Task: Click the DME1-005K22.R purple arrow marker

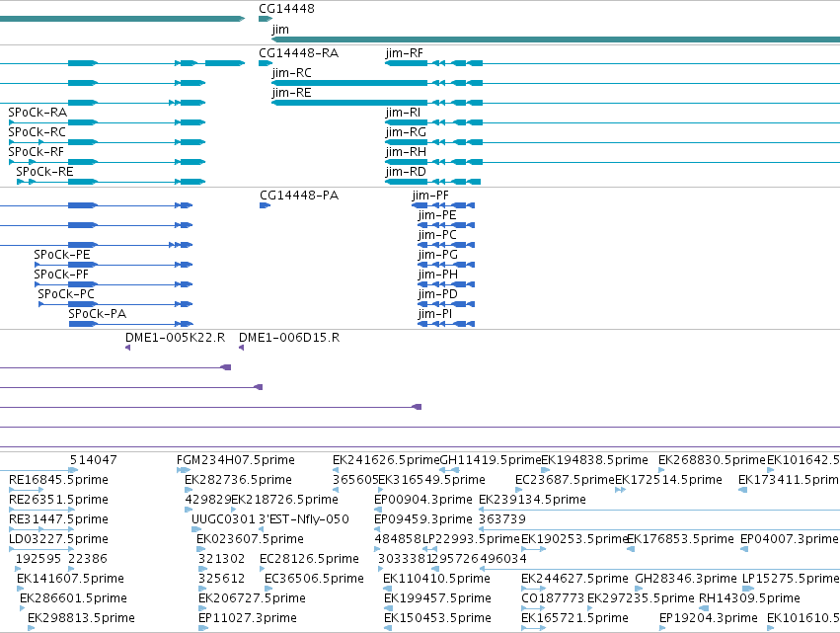Action: (128, 348)
